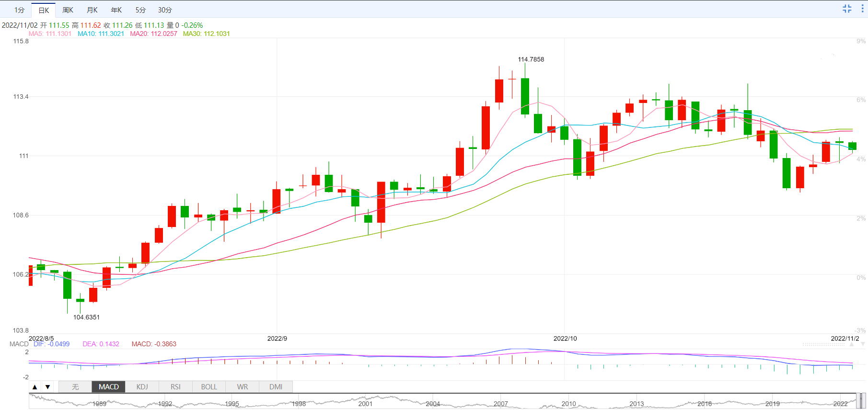This screenshot has height=420, width=868.
Task: Select the 月K monthly chart tab
Action: [x=92, y=10]
